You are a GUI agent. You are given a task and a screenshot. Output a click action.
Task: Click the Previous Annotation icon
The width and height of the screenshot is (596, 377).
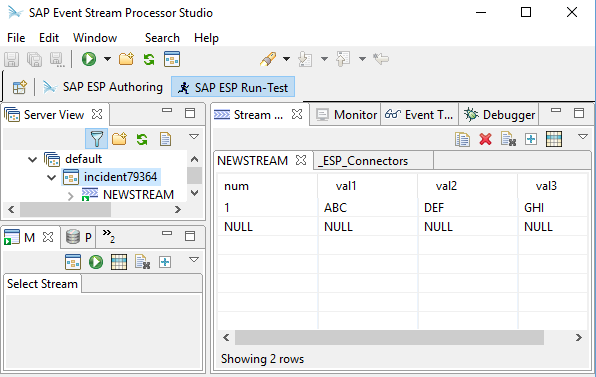coord(343,59)
